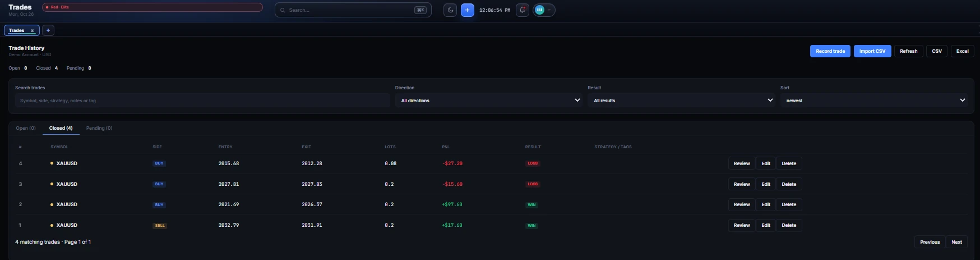Screen dimensions: 980x260
Task: Click the Red - Elite status pill
Action: tap(152, 7)
